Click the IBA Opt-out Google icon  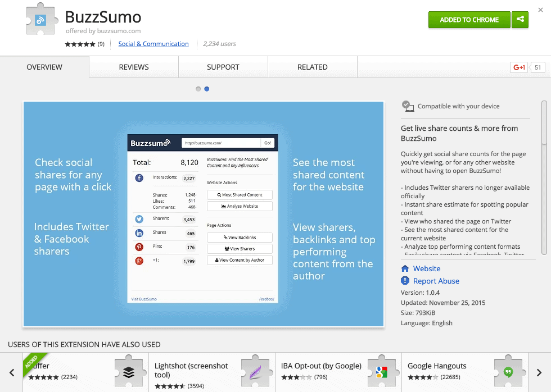point(382,371)
